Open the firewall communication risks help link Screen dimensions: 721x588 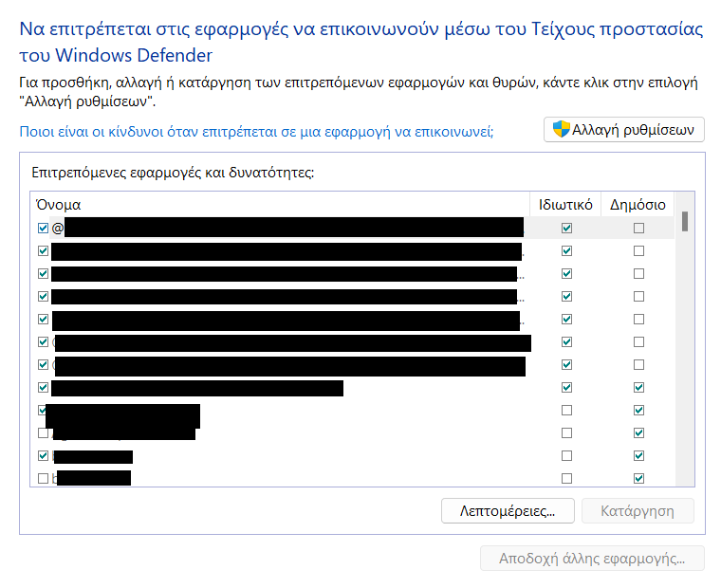pos(256,132)
